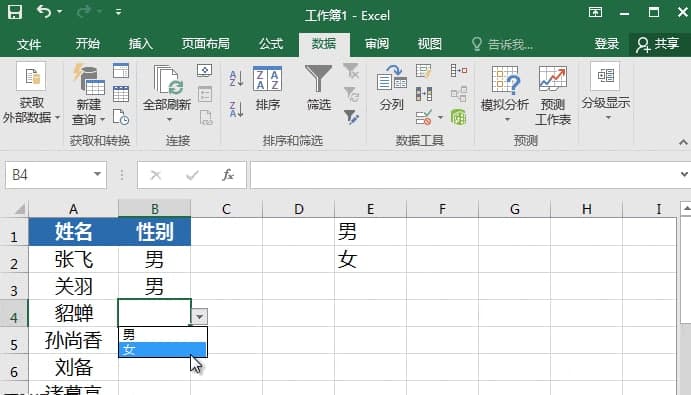Click Remove Duplicates icon
Screen dimensions: 691x395
pos(424,94)
